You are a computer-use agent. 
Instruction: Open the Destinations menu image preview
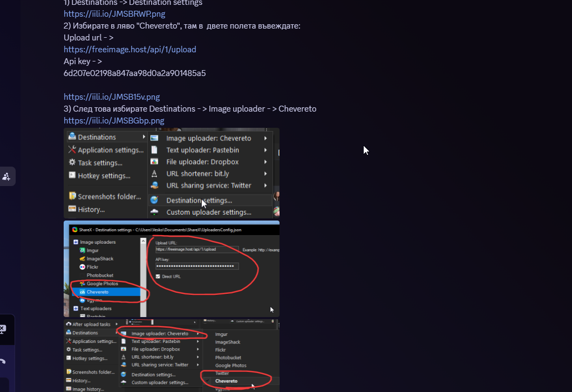pos(172,173)
